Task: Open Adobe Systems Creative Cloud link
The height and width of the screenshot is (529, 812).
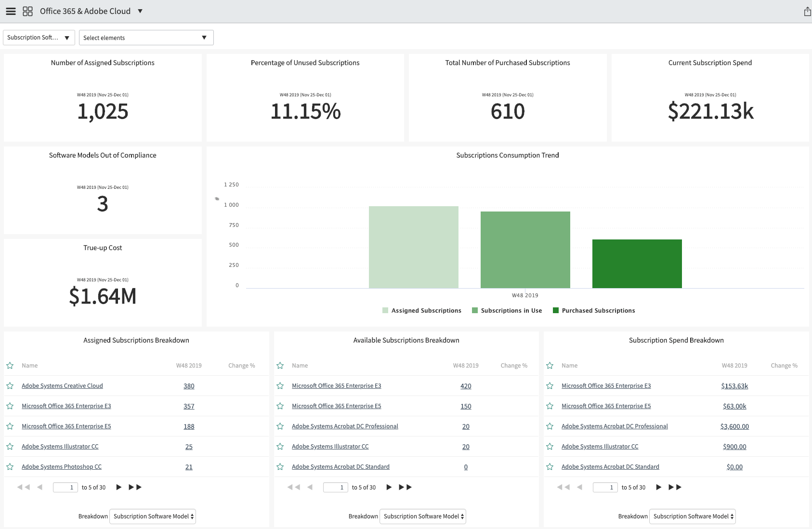Action: 62,386
